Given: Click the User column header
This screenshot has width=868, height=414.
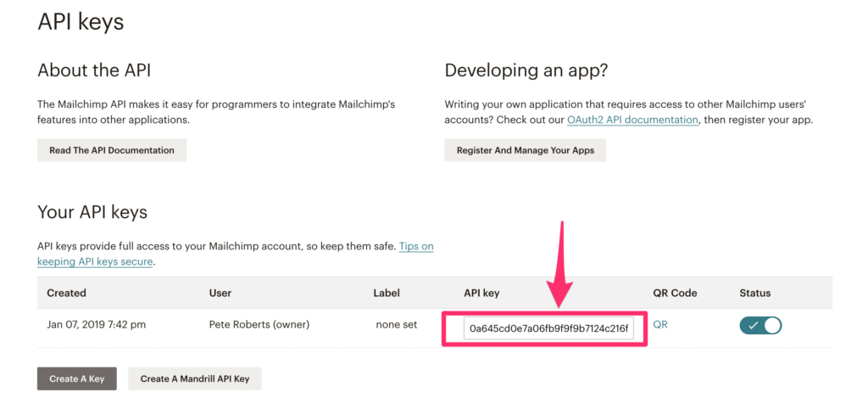Looking at the screenshot, I should tap(220, 293).
